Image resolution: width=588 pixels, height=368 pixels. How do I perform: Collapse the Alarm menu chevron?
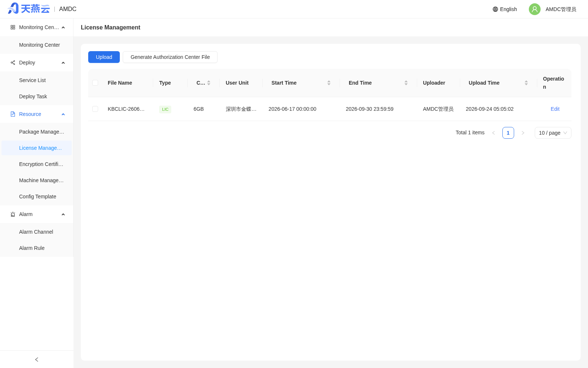(63, 215)
